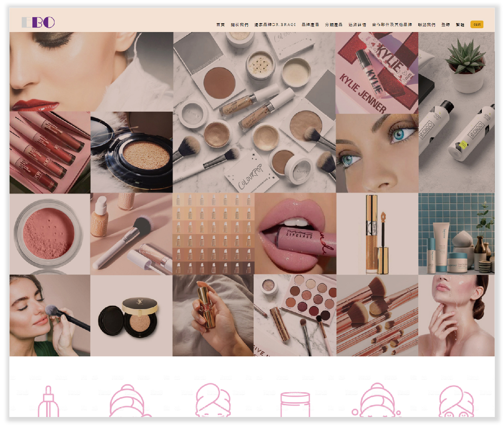Open the 品牌產品 menu
The height and width of the screenshot is (425, 504).
click(x=310, y=25)
